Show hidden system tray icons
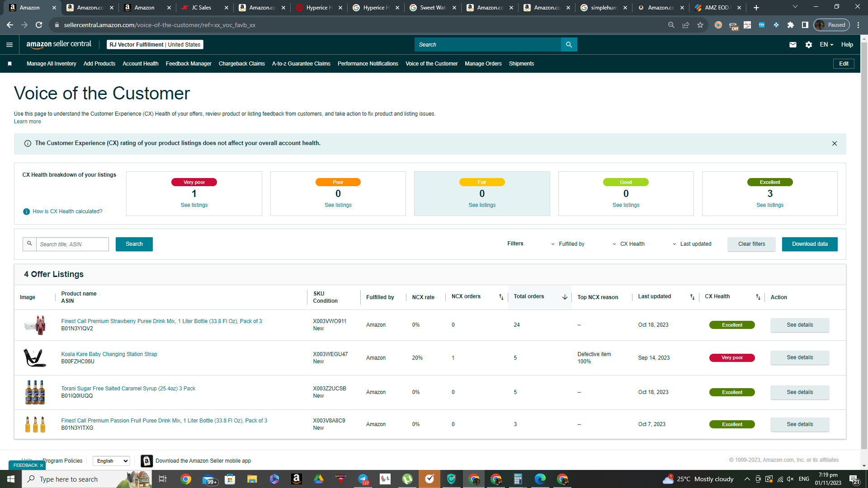Image resolution: width=868 pixels, height=488 pixels. click(747, 479)
